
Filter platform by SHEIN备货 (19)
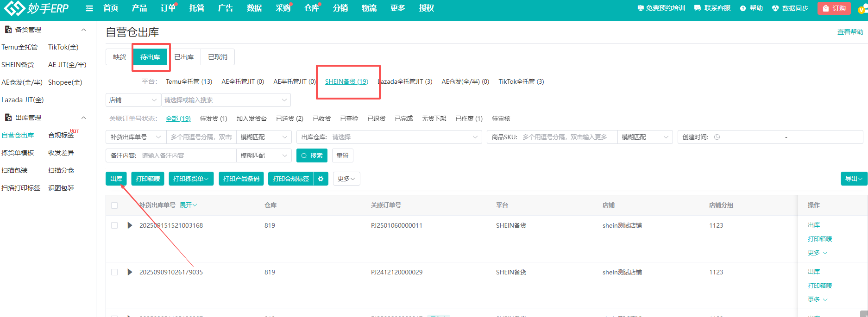pos(346,81)
